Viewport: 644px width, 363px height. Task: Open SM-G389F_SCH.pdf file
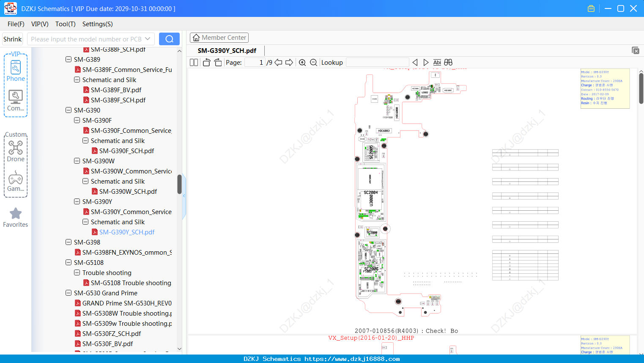(114, 100)
